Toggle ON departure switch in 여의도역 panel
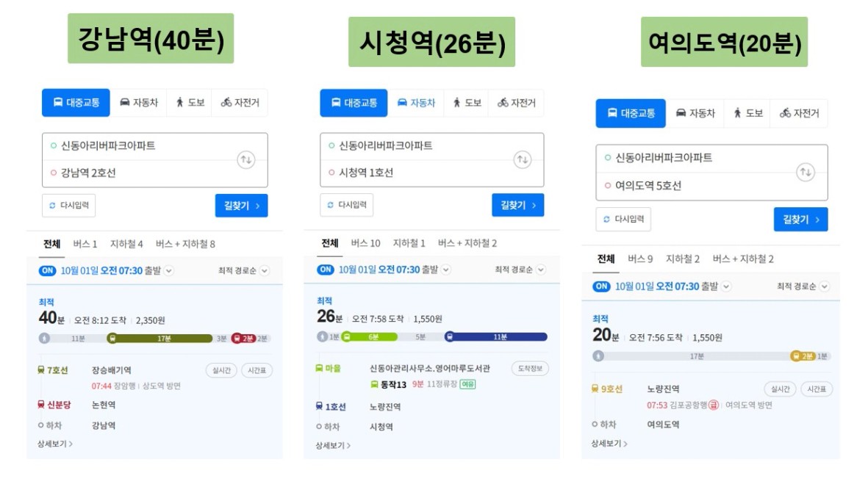The width and height of the screenshot is (868, 487). coord(601,286)
